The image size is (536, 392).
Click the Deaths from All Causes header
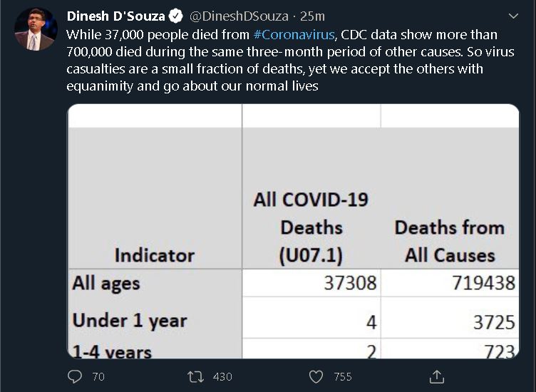tap(450, 242)
